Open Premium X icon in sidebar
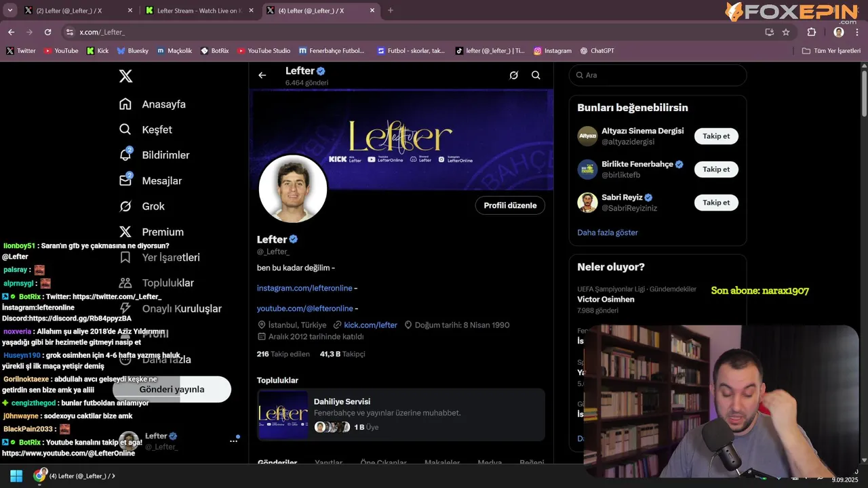The height and width of the screenshot is (488, 868). (125, 232)
